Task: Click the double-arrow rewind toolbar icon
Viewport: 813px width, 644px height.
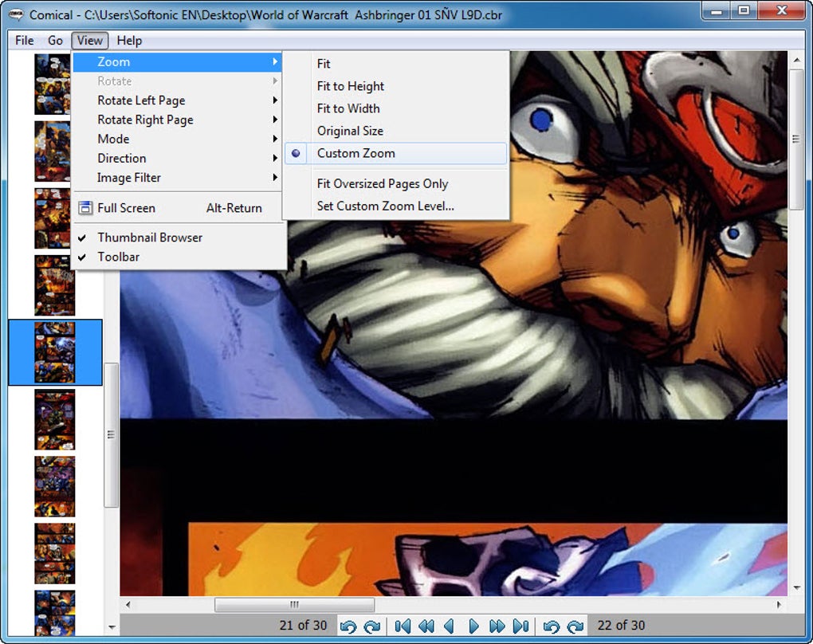Action: point(426,626)
